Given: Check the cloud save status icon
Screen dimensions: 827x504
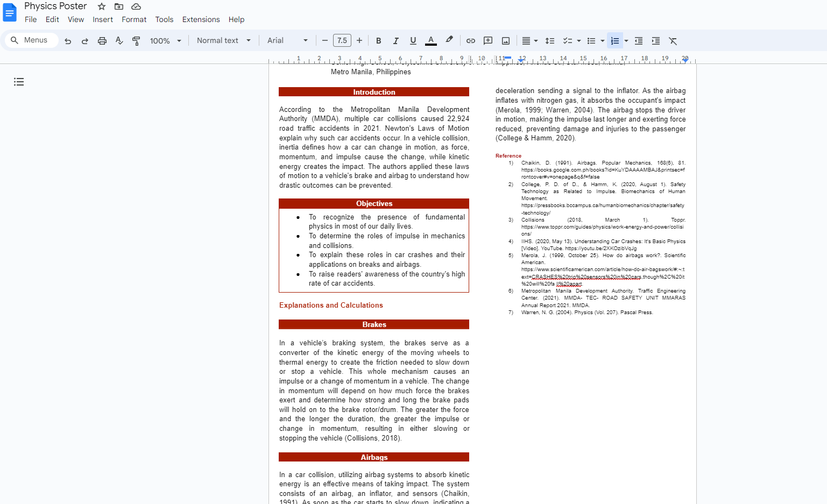Looking at the screenshot, I should click(136, 6).
